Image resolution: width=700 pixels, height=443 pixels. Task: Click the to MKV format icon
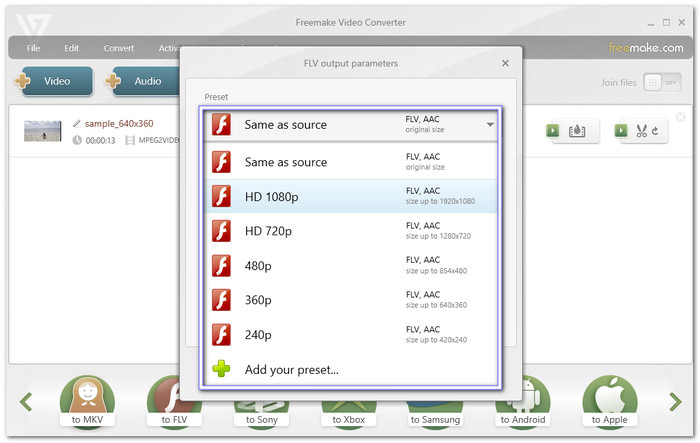(x=89, y=402)
